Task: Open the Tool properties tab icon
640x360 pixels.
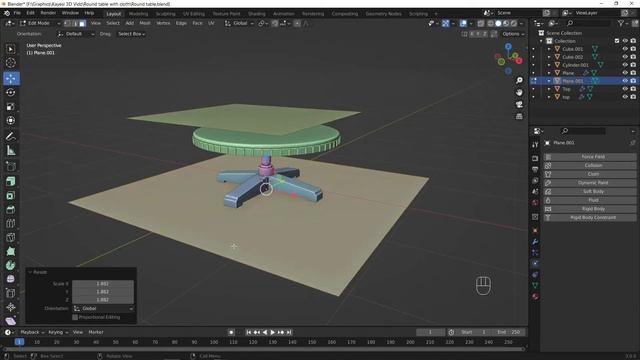Action: click(535, 145)
